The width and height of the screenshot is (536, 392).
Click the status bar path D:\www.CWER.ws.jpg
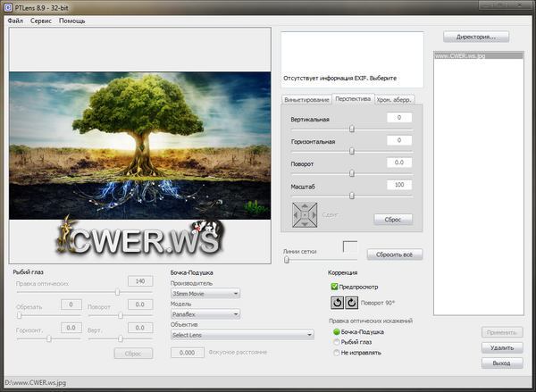pyautogui.click(x=35, y=382)
